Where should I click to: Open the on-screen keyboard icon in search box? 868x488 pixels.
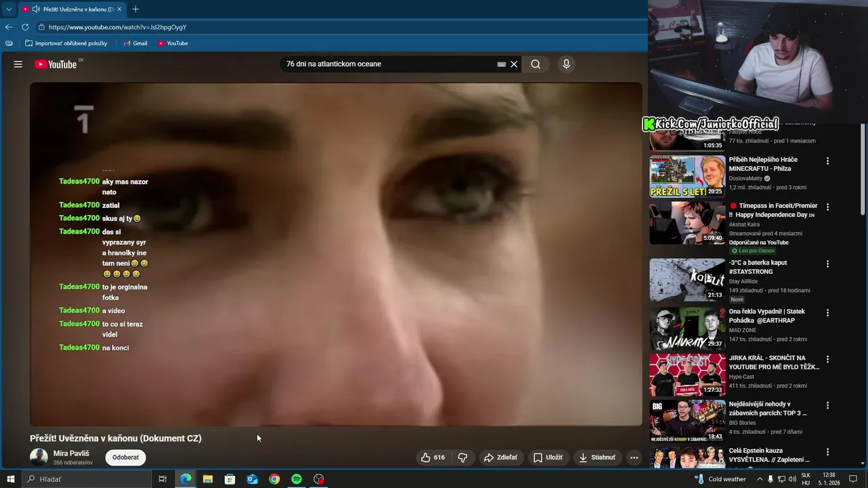[501, 64]
